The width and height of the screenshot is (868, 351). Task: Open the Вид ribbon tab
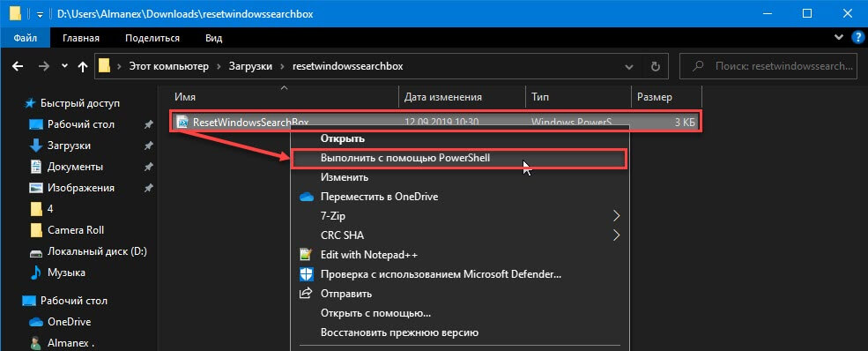pyautogui.click(x=213, y=38)
